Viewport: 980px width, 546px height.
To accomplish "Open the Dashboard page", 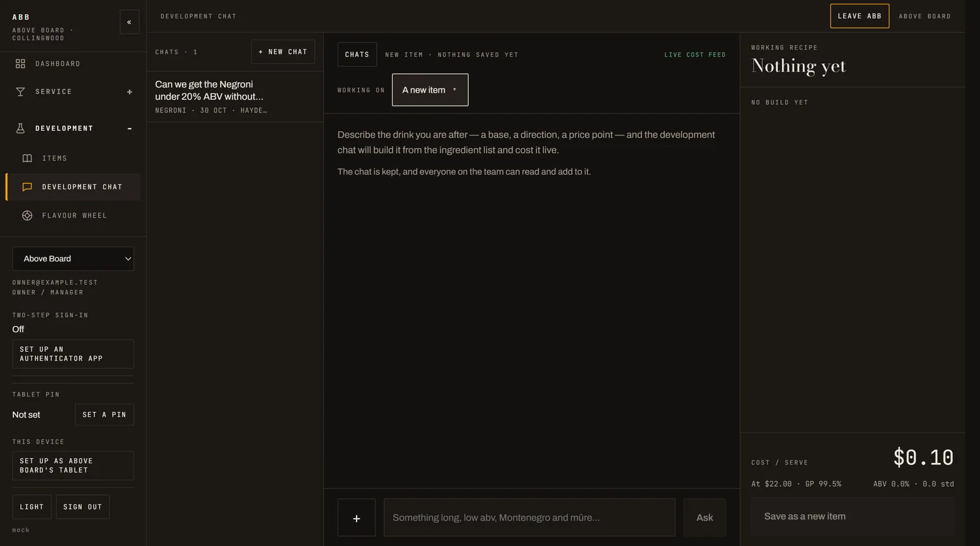I will coord(73,64).
